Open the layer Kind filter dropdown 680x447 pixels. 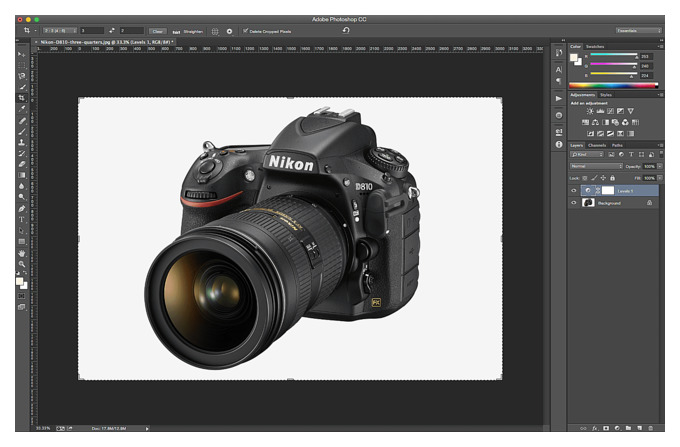(587, 154)
